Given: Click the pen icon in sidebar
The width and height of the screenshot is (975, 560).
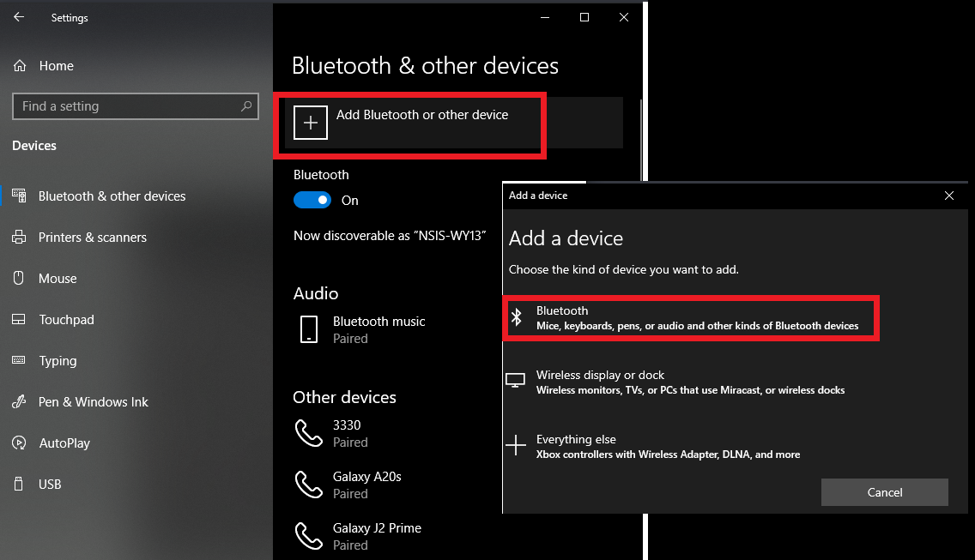Looking at the screenshot, I should (x=19, y=401).
